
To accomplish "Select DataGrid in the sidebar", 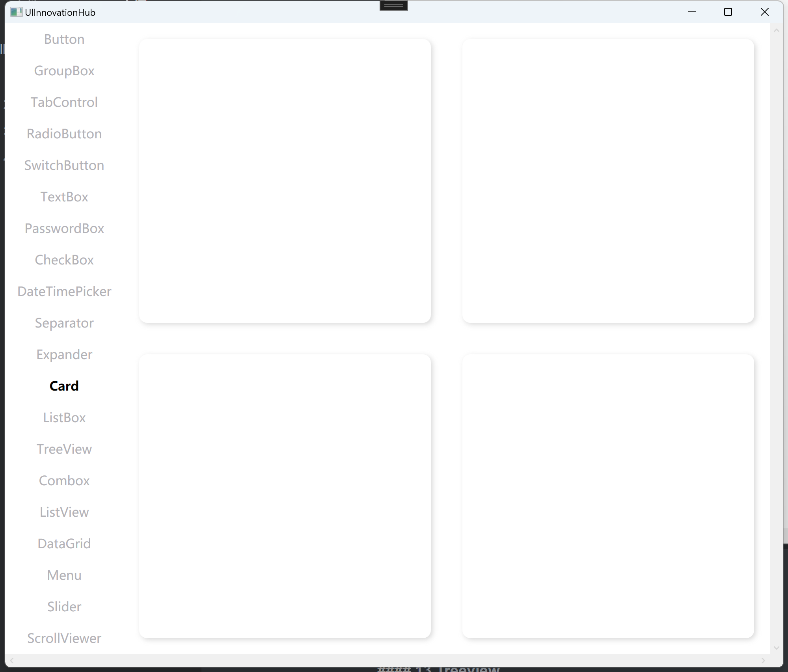I will click(64, 544).
